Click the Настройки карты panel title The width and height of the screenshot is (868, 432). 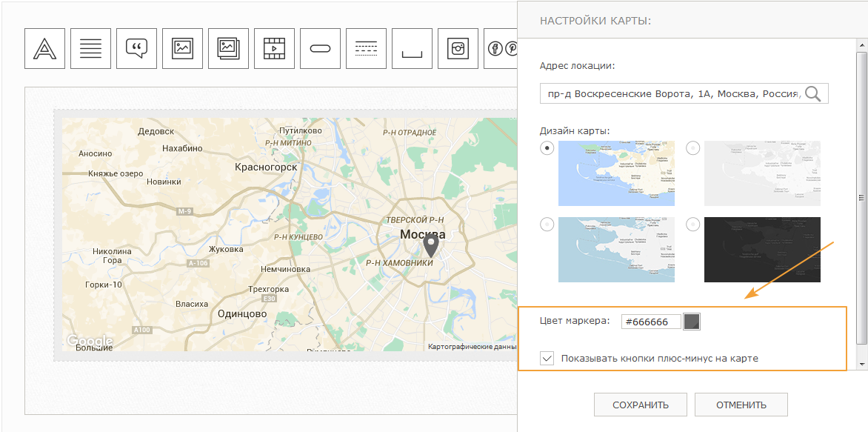pyautogui.click(x=595, y=21)
